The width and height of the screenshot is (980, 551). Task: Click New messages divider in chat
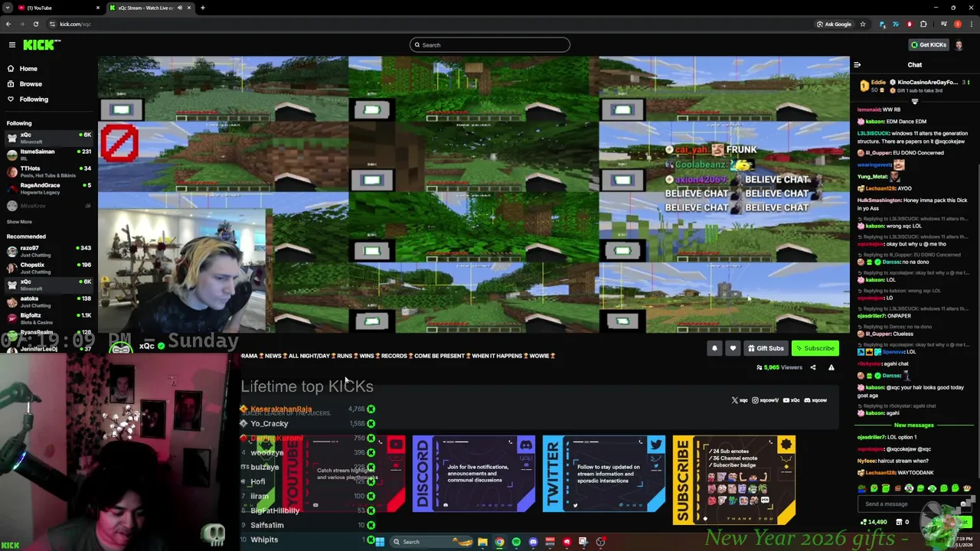tap(914, 425)
